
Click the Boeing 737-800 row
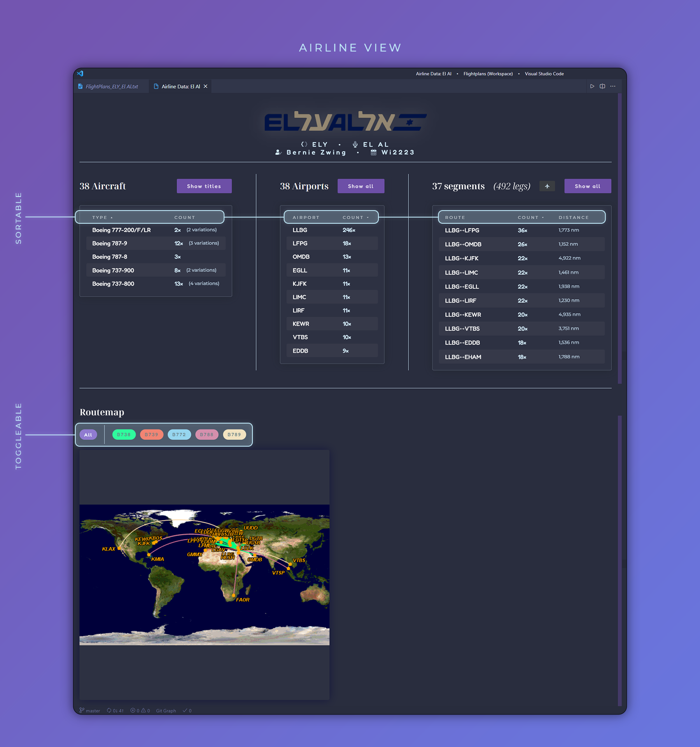[x=156, y=284]
